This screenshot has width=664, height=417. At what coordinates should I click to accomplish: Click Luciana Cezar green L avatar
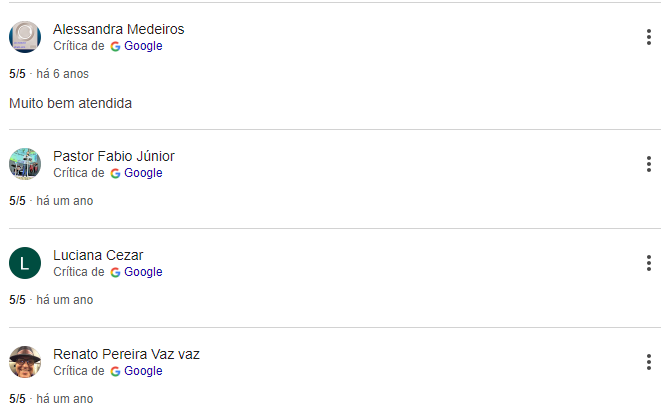click(x=25, y=263)
